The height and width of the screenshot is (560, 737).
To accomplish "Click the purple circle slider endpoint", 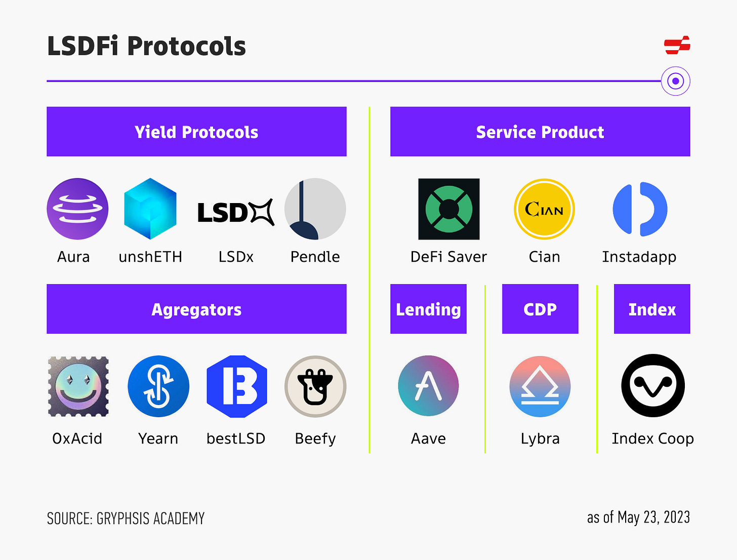I will 675,81.
